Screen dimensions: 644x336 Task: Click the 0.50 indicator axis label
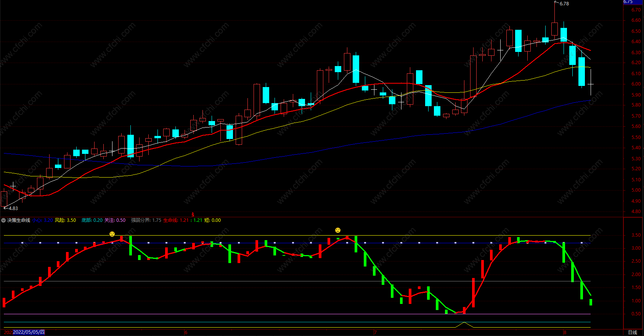click(x=636, y=314)
